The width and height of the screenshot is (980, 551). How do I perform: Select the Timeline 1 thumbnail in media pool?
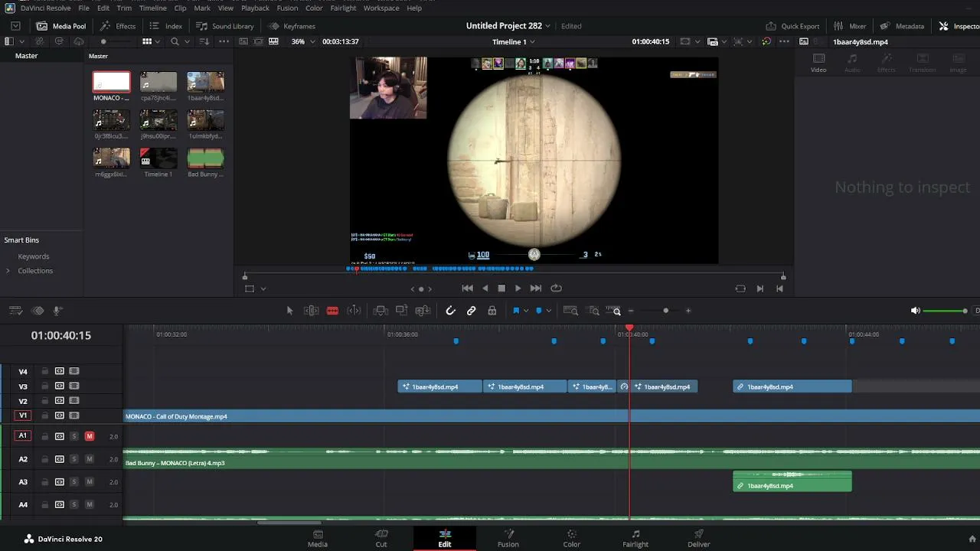click(x=158, y=158)
